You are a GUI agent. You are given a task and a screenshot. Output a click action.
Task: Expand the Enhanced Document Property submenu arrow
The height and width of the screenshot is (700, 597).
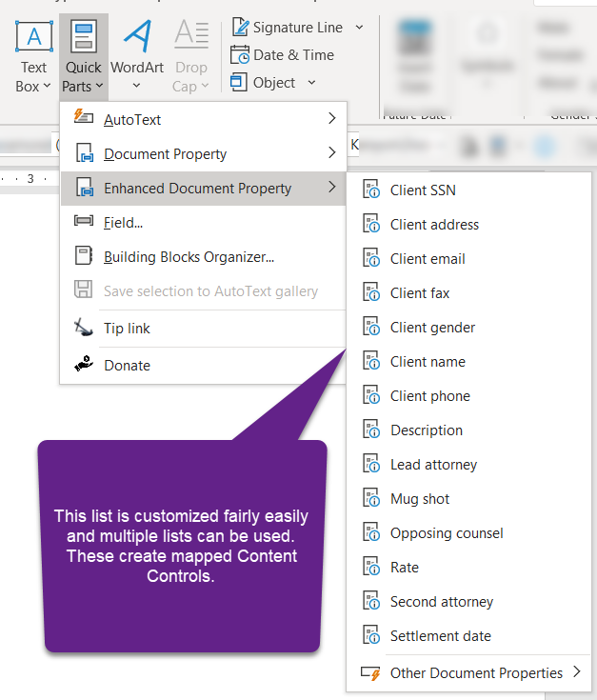[x=331, y=187]
